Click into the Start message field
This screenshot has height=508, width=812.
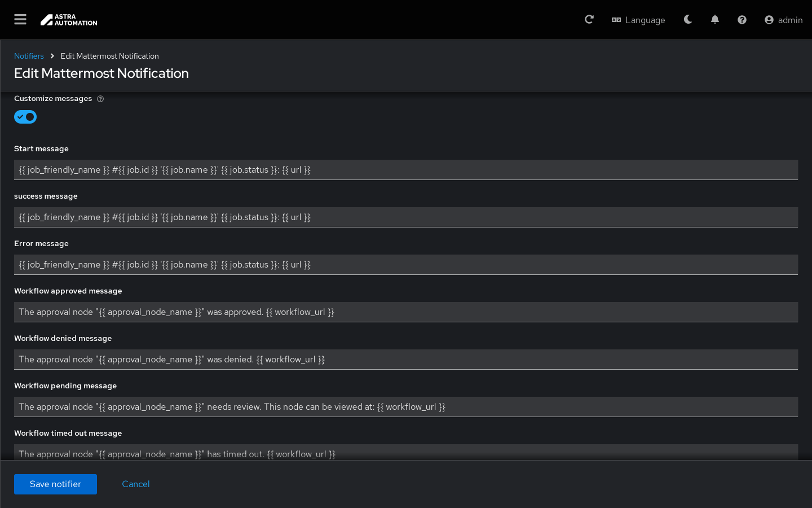406,170
